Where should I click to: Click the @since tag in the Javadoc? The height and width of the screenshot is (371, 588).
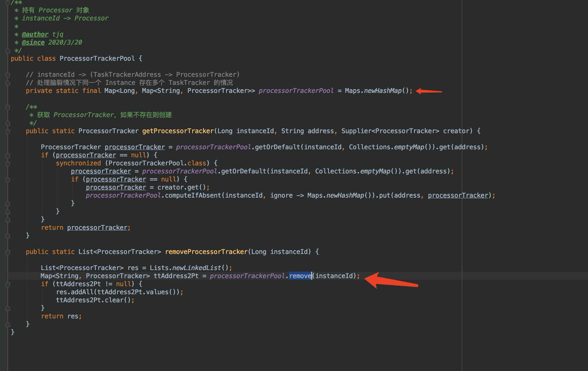[x=33, y=42]
